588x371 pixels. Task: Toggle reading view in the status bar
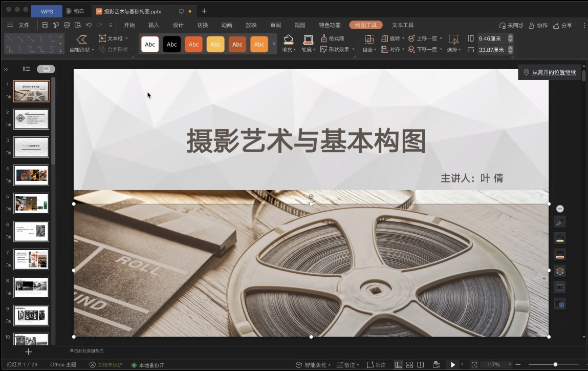[x=420, y=365]
